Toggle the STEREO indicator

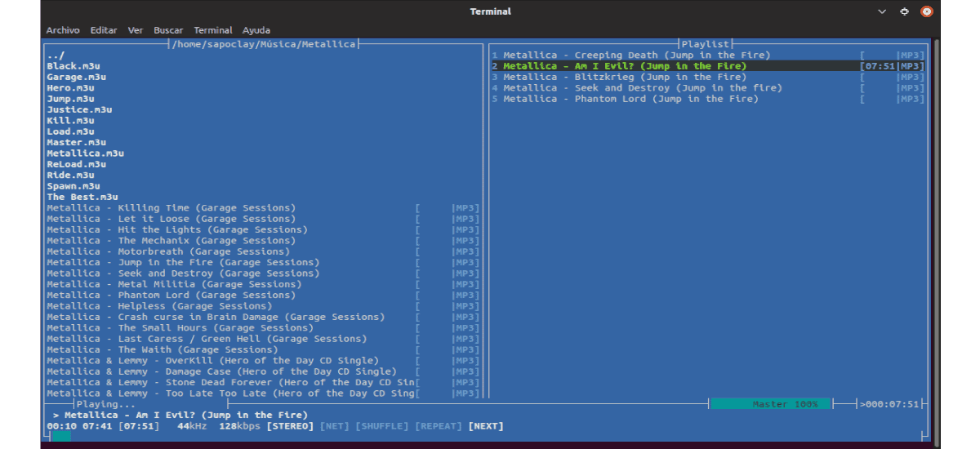289,426
